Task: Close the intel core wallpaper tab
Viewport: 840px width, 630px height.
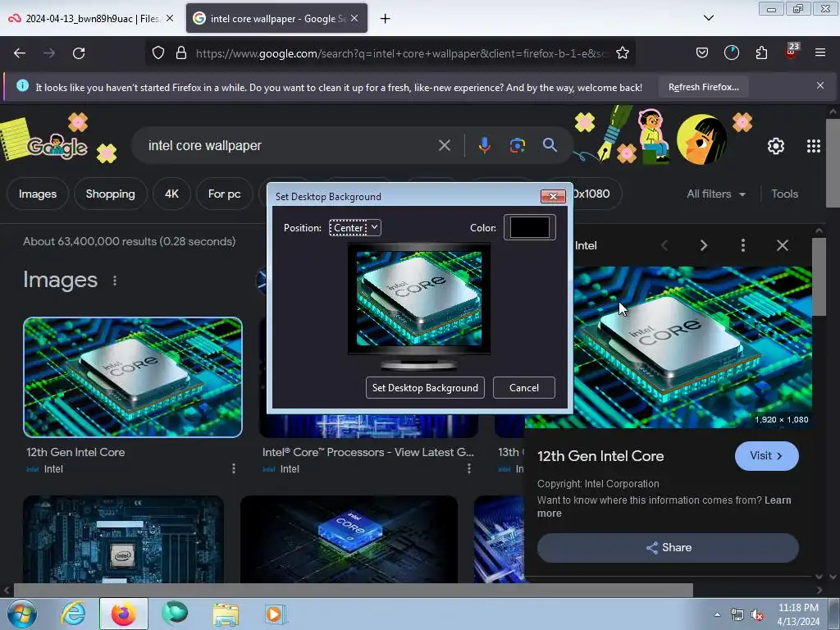Action: (x=354, y=18)
